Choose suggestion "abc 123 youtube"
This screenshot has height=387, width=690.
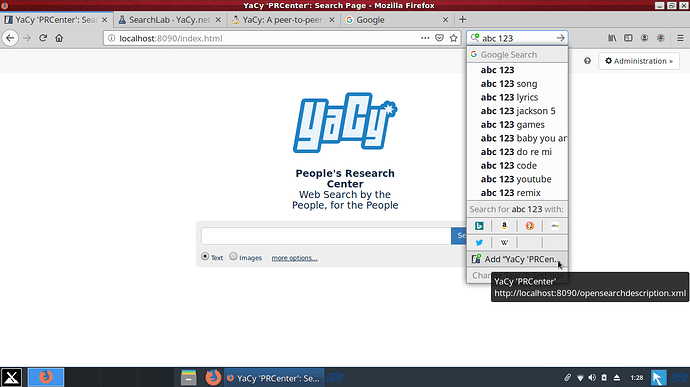pos(517,179)
